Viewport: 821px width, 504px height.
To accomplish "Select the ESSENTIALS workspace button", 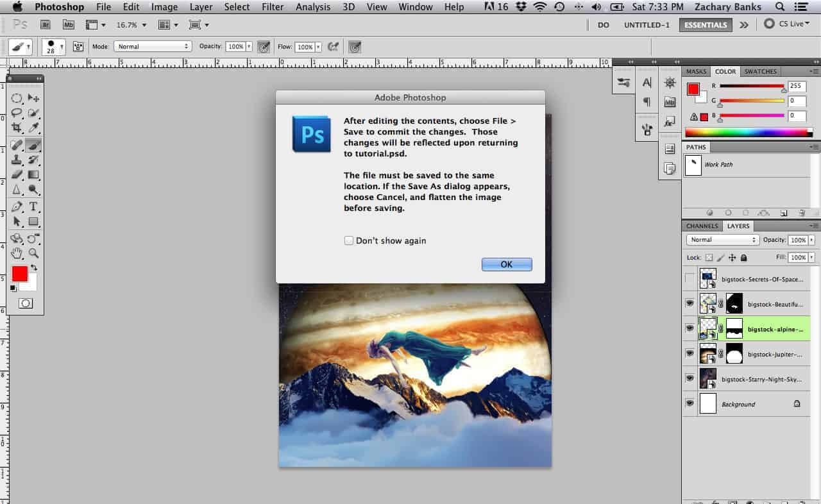I will coord(706,25).
